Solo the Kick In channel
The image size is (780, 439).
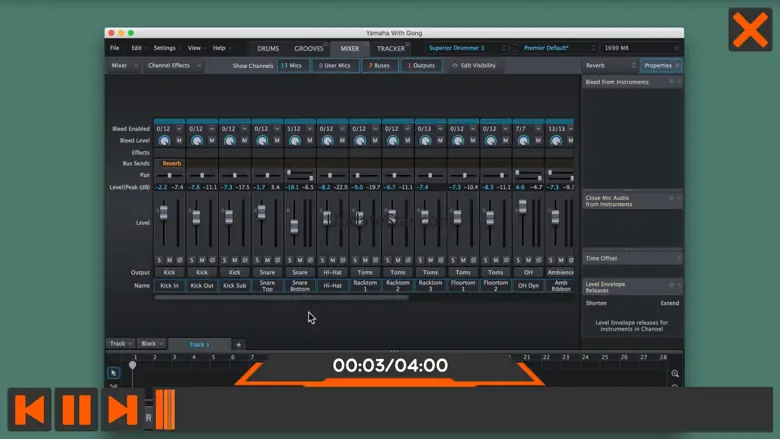[x=159, y=260]
